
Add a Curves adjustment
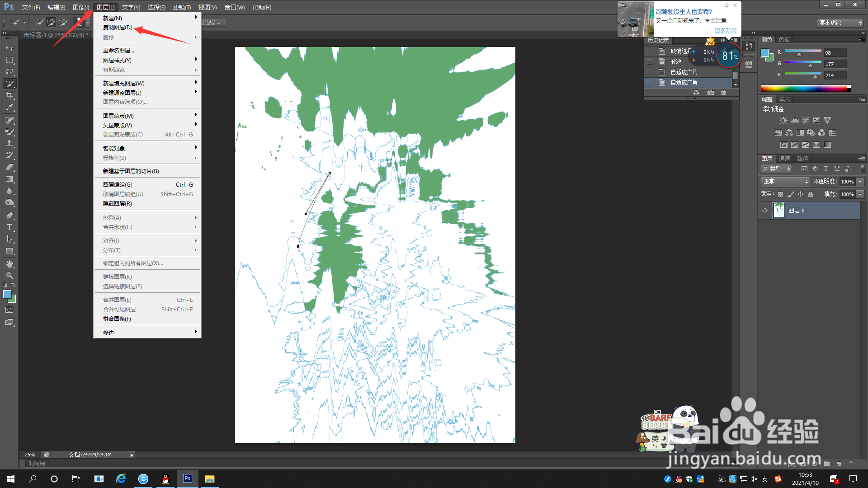point(806,121)
